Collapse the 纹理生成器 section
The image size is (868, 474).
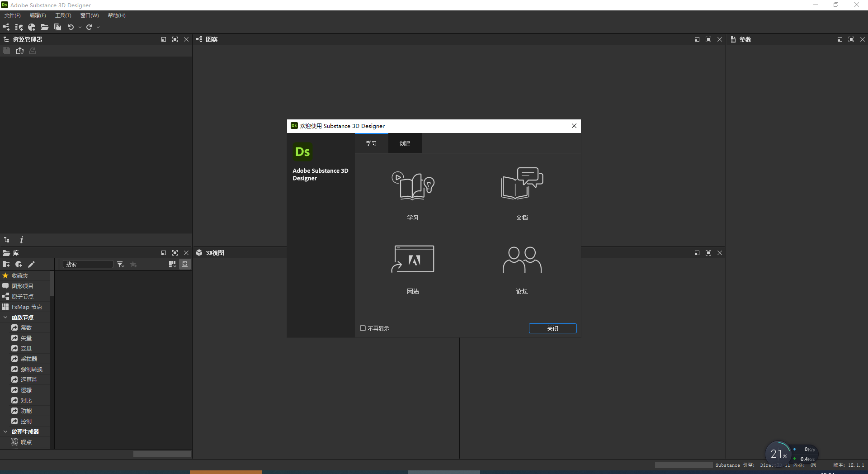(x=6, y=431)
